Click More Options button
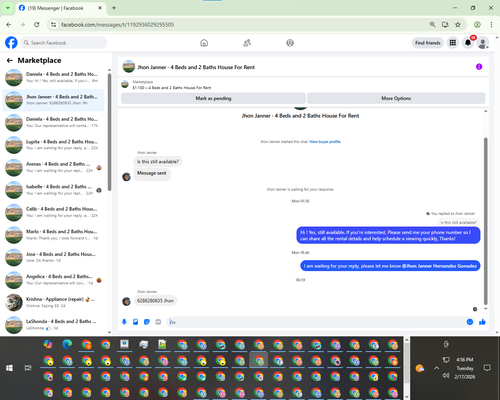The image size is (500, 400). coord(396,98)
